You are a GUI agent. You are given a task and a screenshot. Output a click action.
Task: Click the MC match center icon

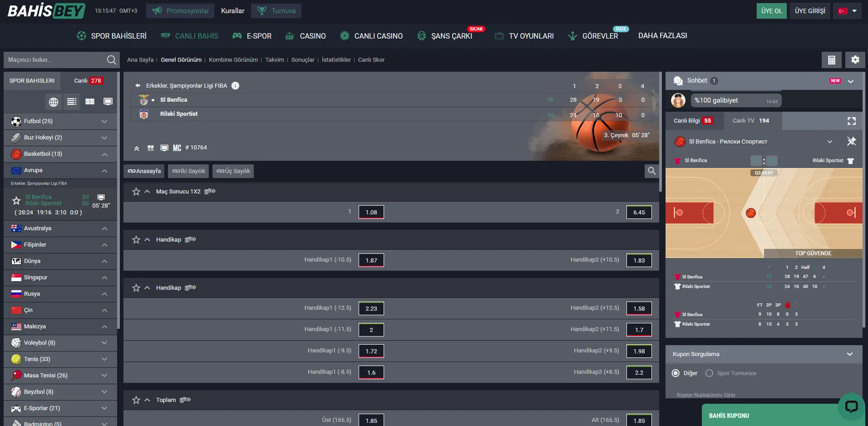(x=177, y=148)
